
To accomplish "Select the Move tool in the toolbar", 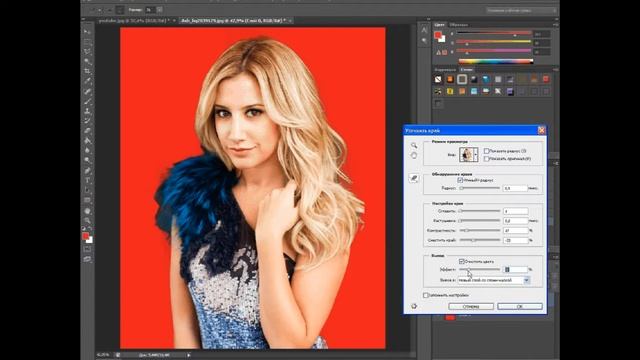I will [87, 32].
